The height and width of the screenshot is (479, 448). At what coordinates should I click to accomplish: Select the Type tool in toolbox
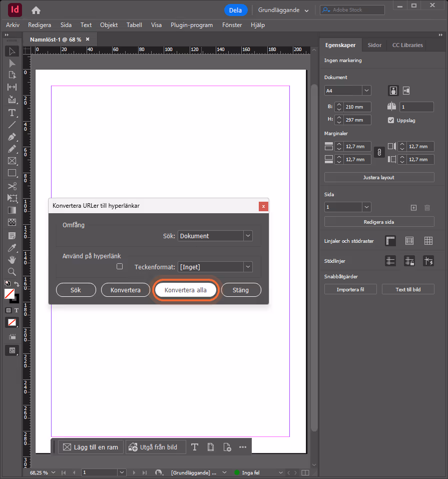click(x=12, y=113)
